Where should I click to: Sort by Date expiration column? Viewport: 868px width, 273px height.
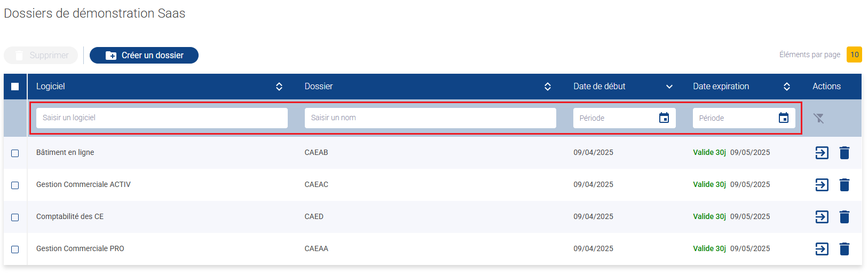point(787,87)
